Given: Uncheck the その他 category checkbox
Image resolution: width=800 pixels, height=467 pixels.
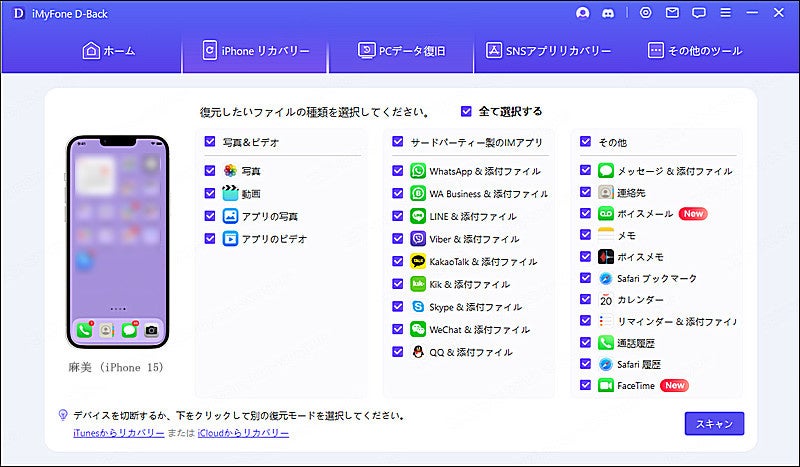Looking at the screenshot, I should tap(585, 141).
